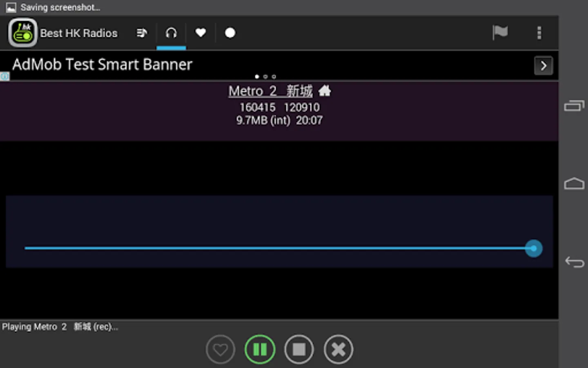Click the recording info 160415 120910
The image size is (588, 368).
point(279,108)
